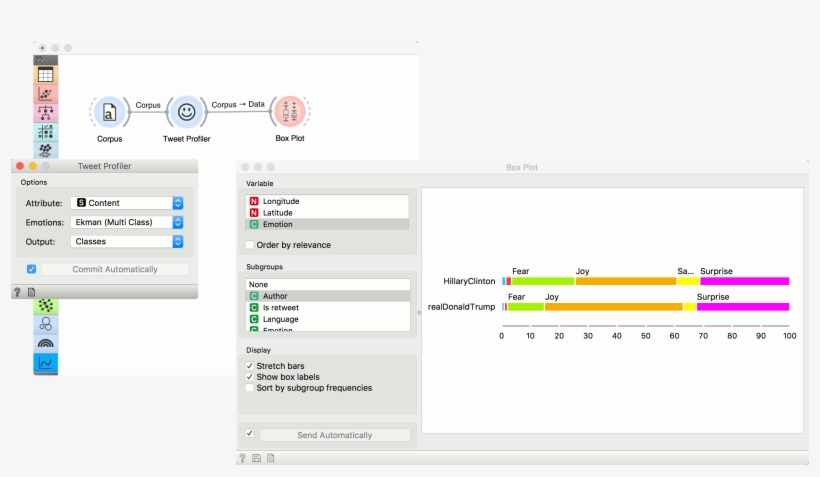Select Latitude in Variable list

[327, 213]
